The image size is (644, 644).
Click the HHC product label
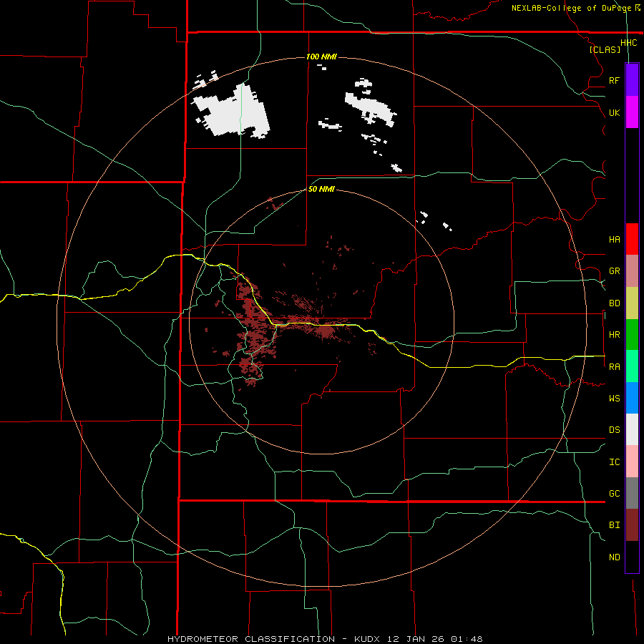pyautogui.click(x=628, y=43)
